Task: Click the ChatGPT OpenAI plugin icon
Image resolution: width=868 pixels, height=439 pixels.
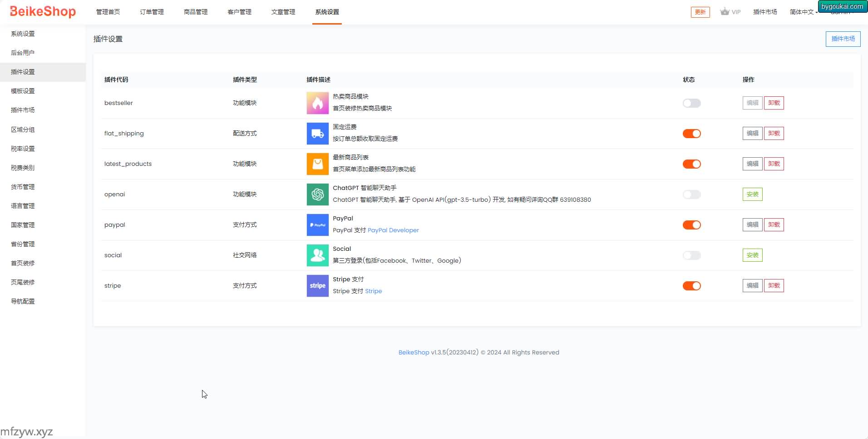Action: [x=317, y=195]
